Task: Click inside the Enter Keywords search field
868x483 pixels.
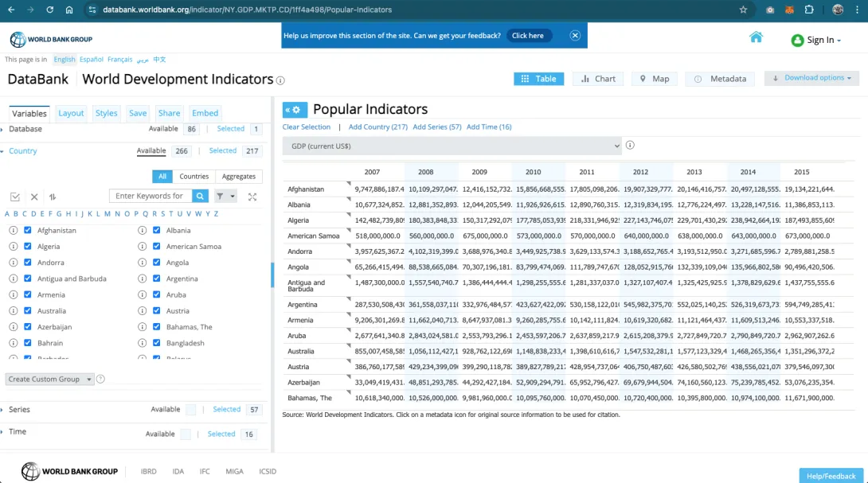Action: coord(151,197)
